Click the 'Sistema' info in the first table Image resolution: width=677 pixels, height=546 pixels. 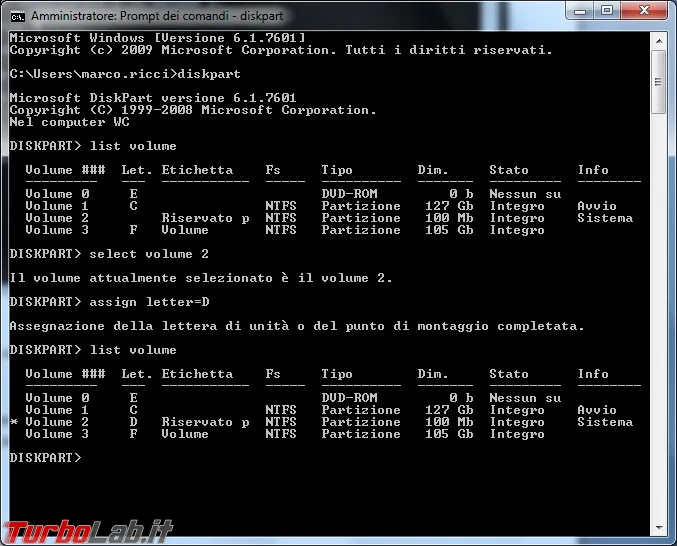(605, 218)
